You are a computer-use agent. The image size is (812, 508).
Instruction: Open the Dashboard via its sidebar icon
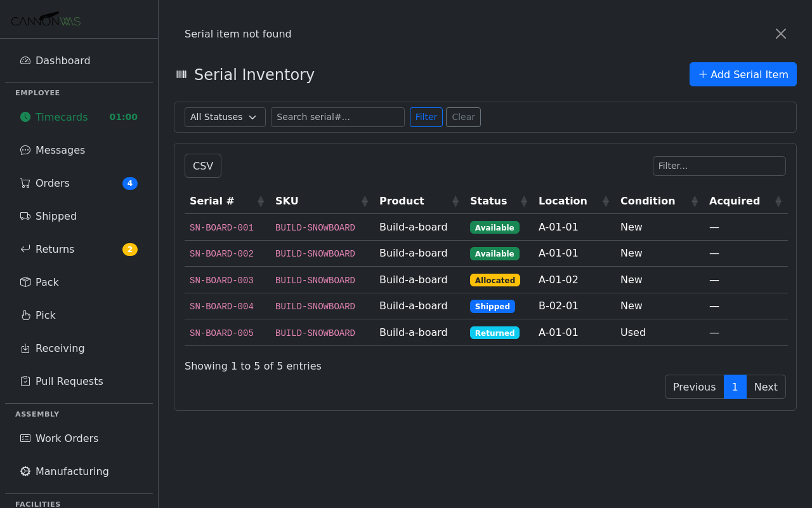tap(25, 60)
